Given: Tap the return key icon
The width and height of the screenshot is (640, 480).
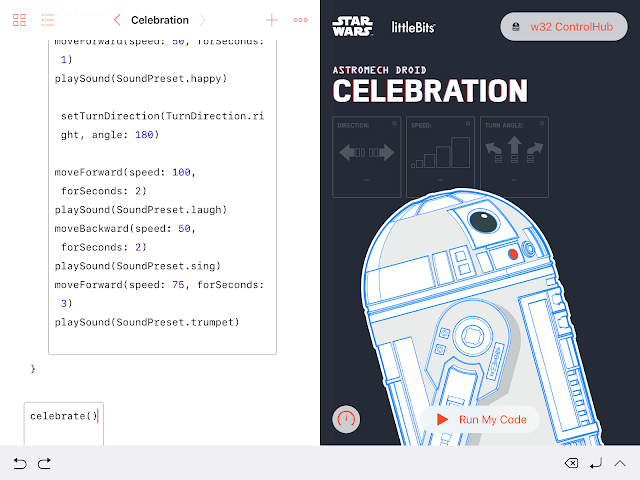Looking at the screenshot, I should click(596, 464).
